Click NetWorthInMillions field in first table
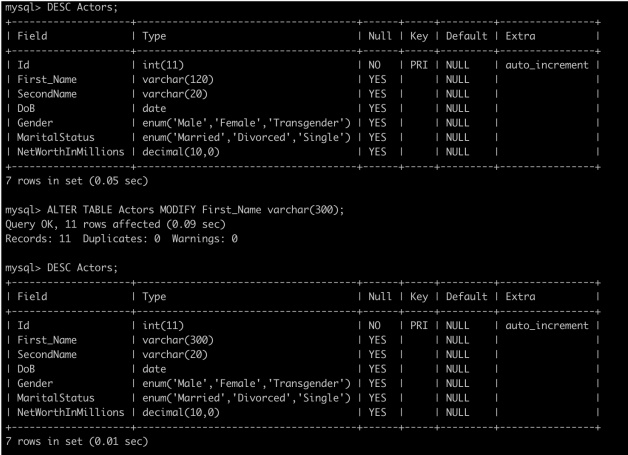This screenshot has width=628, height=455. point(70,152)
